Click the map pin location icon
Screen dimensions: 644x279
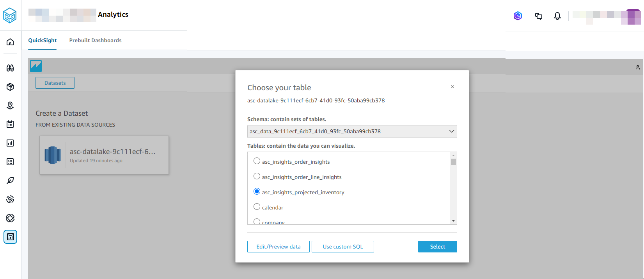click(x=10, y=106)
